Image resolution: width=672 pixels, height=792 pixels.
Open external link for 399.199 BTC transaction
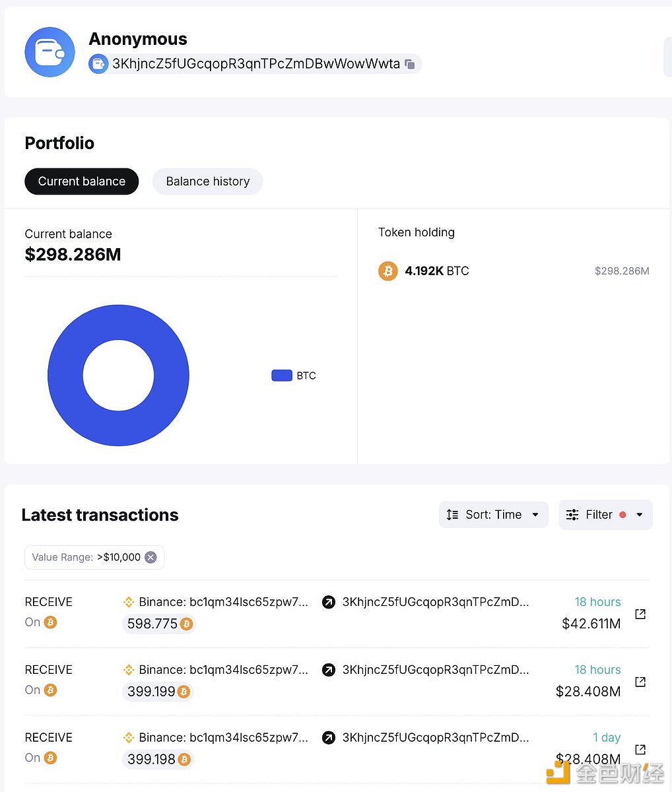[x=640, y=682]
